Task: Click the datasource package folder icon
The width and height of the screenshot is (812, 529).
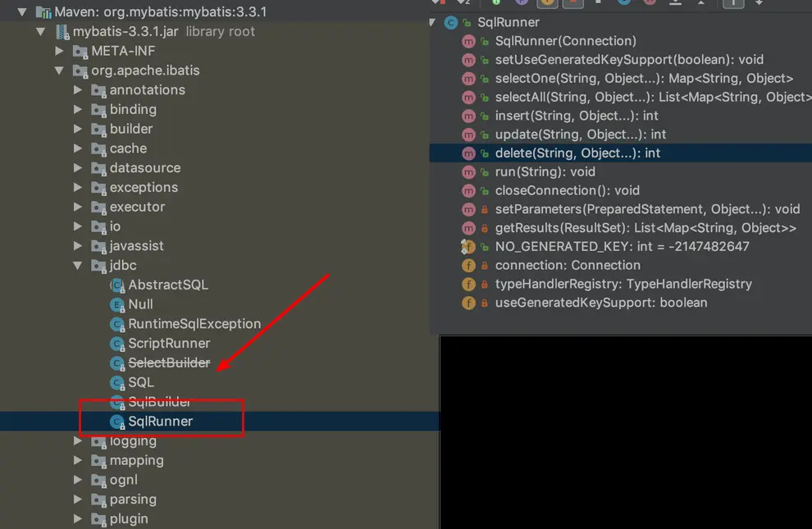Action: coord(98,168)
